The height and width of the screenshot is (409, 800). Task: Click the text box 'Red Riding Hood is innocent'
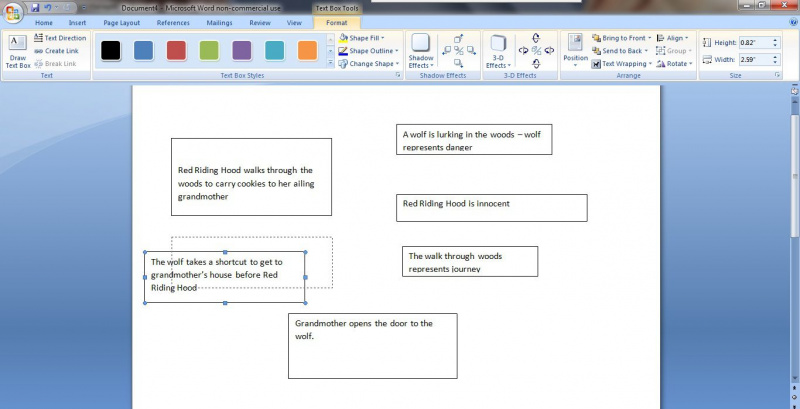491,208
